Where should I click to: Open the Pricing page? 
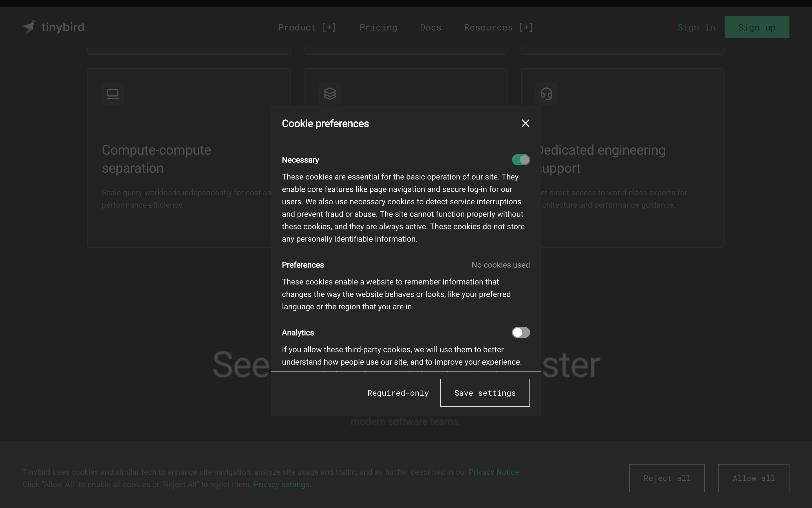[378, 27]
